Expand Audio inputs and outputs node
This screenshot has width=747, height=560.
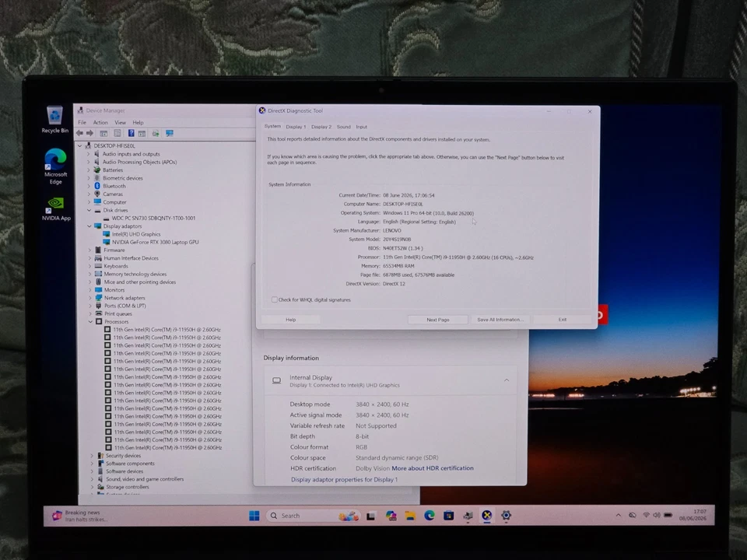coord(89,154)
